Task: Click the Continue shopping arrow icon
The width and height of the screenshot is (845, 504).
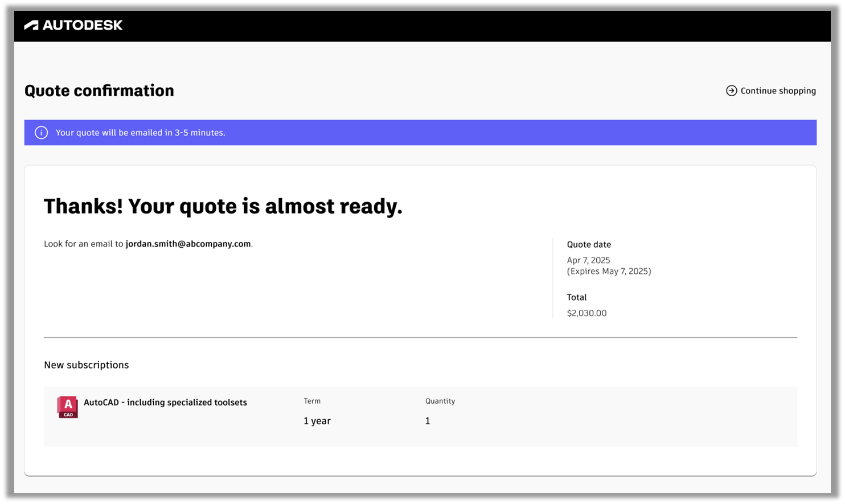Action: tap(732, 91)
